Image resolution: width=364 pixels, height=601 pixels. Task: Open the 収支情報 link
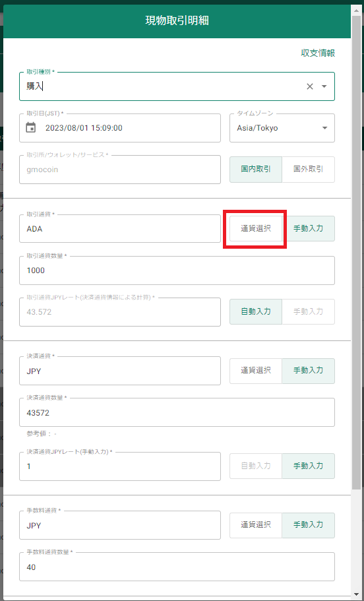click(x=318, y=53)
